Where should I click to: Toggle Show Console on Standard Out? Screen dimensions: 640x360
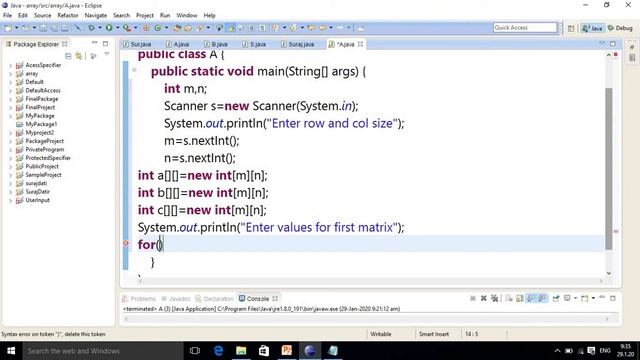(x=531, y=298)
